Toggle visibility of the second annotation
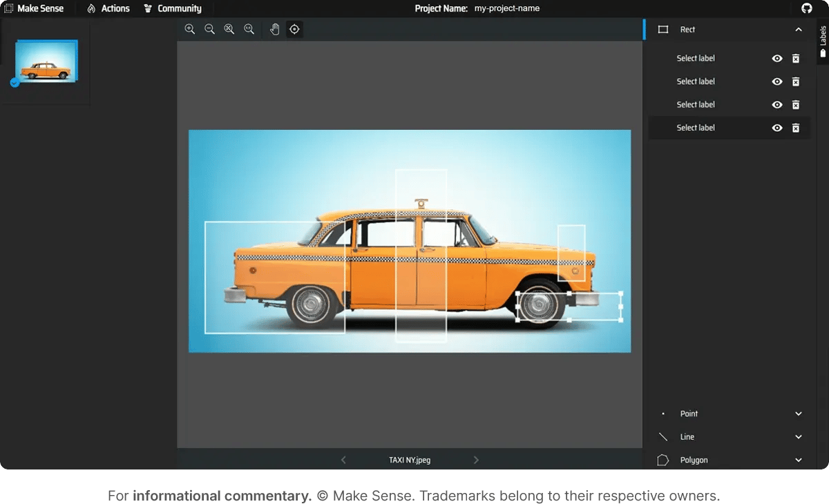The height and width of the screenshot is (504, 829). [x=777, y=81]
